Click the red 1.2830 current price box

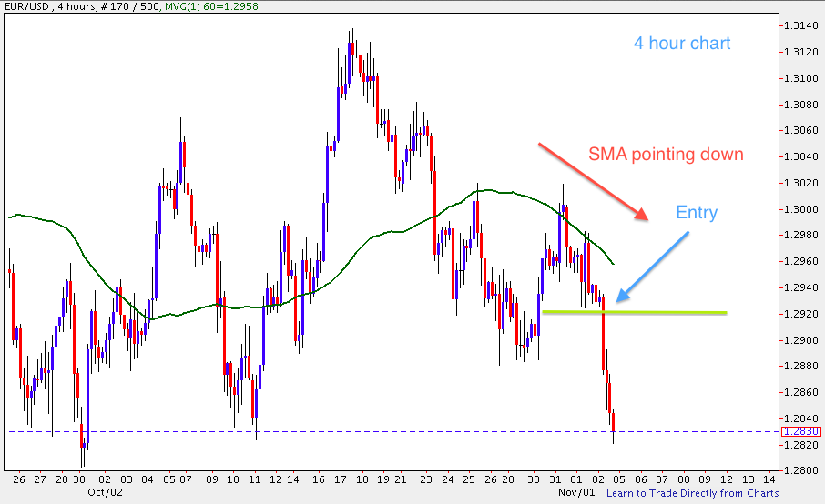(x=801, y=431)
